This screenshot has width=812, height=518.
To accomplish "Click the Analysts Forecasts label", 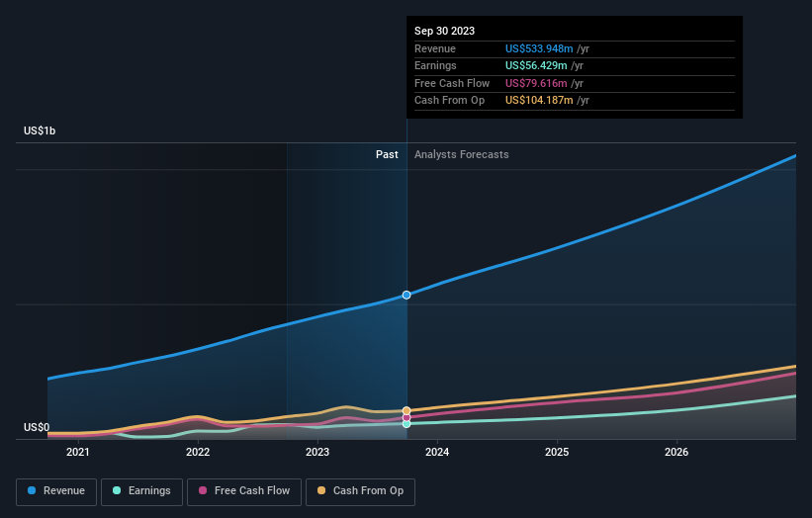I will pyautogui.click(x=462, y=155).
